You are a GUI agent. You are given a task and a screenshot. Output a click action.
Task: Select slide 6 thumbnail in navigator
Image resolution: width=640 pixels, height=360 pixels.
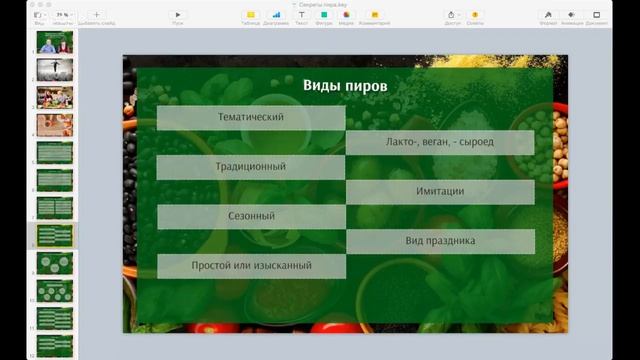pyautogui.click(x=55, y=180)
